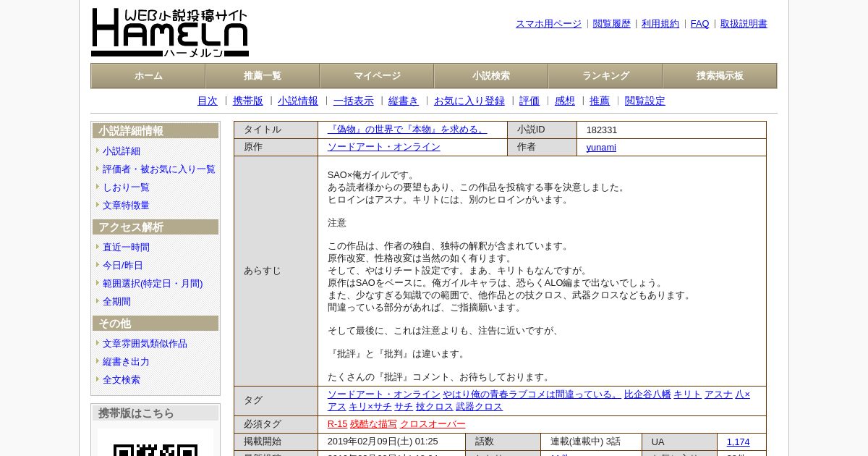Open 小説情報 in submenu
Viewport: 868px width, 456px height.
(298, 101)
